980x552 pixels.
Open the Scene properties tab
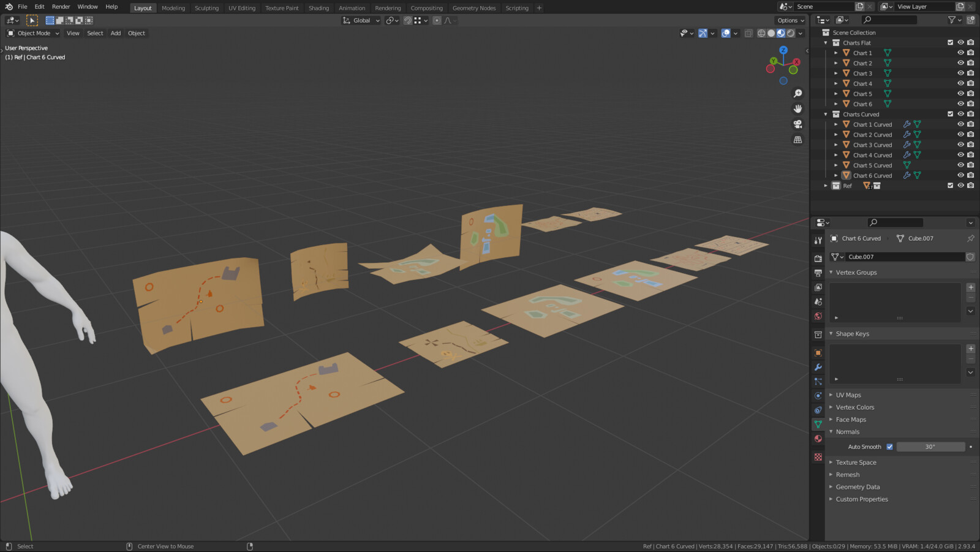(818, 301)
